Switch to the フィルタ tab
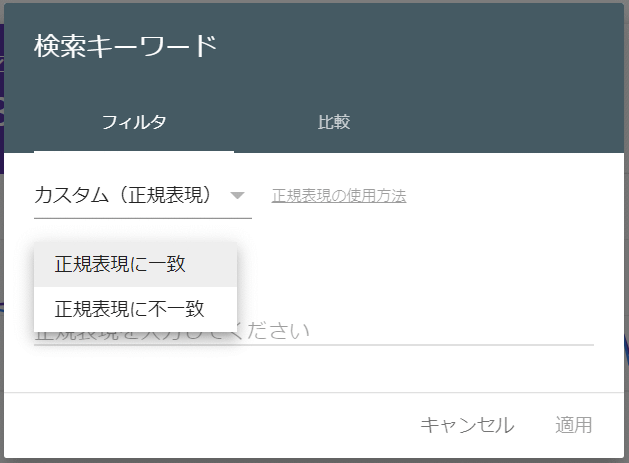Viewport: 629px width, 463px height. [134, 122]
